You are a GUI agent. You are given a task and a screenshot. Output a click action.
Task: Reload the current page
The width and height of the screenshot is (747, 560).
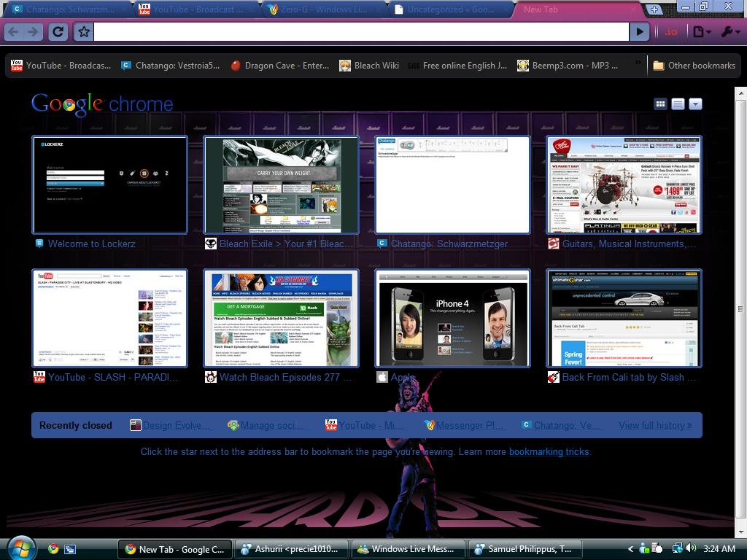58,32
